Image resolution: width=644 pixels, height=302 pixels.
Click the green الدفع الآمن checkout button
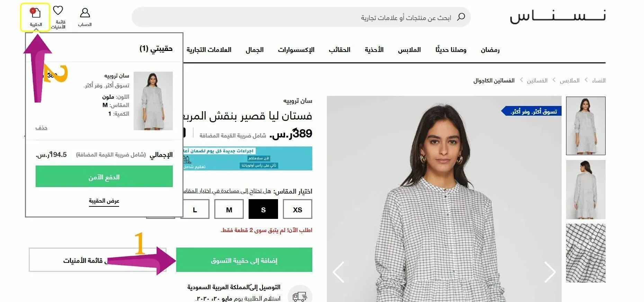point(104,177)
